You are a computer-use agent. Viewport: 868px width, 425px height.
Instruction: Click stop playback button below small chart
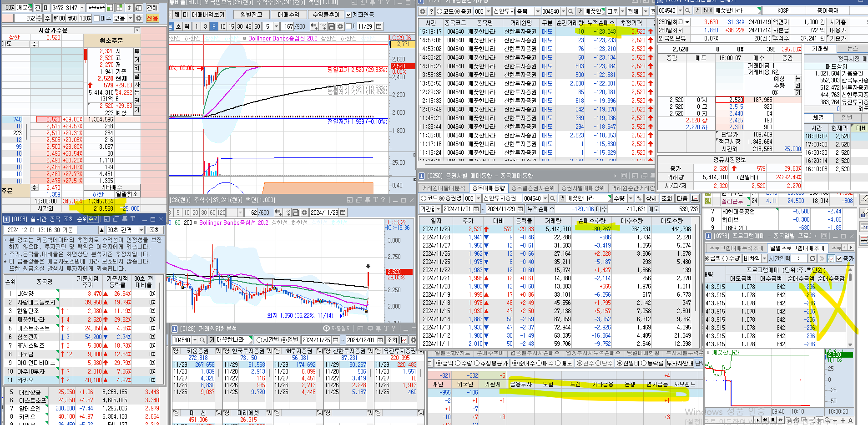[x=773, y=420]
